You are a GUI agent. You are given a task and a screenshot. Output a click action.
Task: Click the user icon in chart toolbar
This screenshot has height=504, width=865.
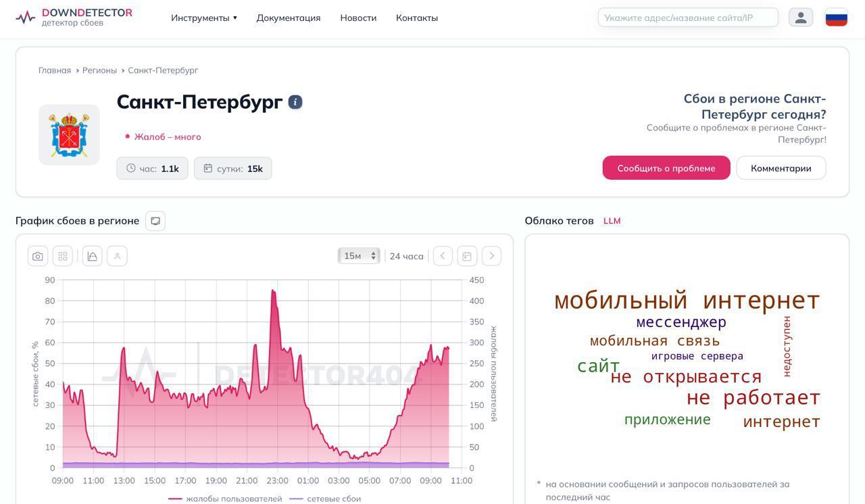pyautogui.click(x=117, y=256)
